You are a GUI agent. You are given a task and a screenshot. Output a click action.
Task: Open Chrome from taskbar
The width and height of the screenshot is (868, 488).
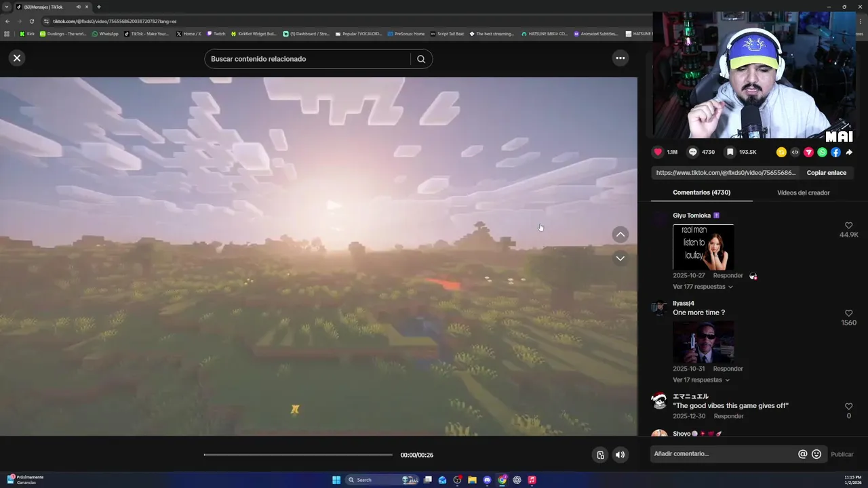pyautogui.click(x=502, y=480)
